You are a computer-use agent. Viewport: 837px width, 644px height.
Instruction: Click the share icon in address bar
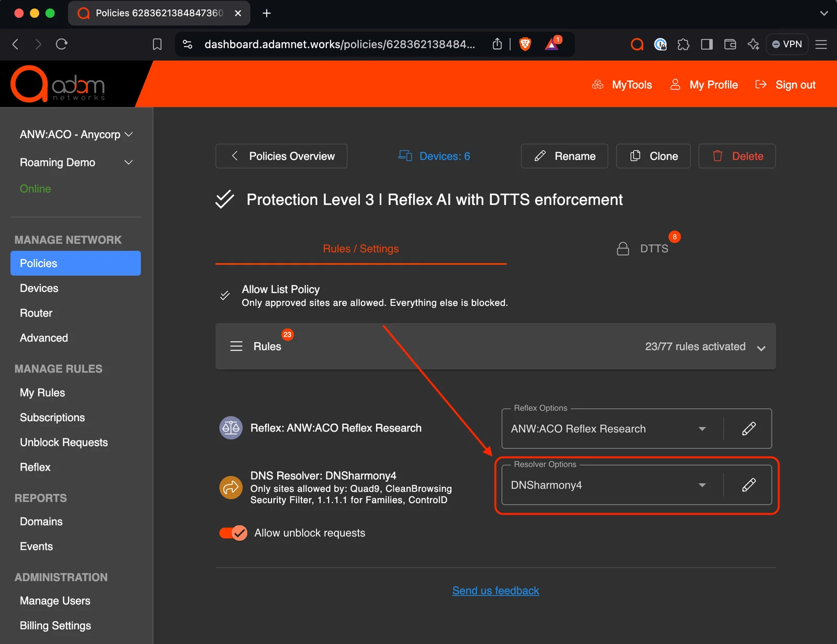click(x=497, y=44)
